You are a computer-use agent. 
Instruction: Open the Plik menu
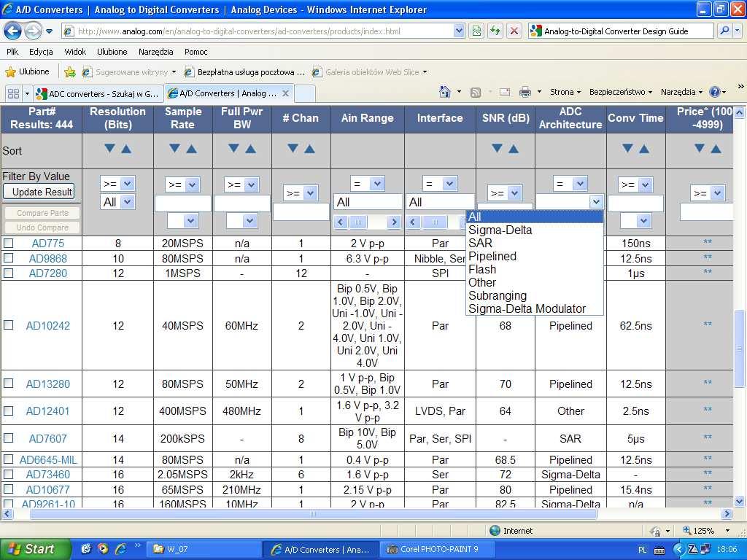12,52
